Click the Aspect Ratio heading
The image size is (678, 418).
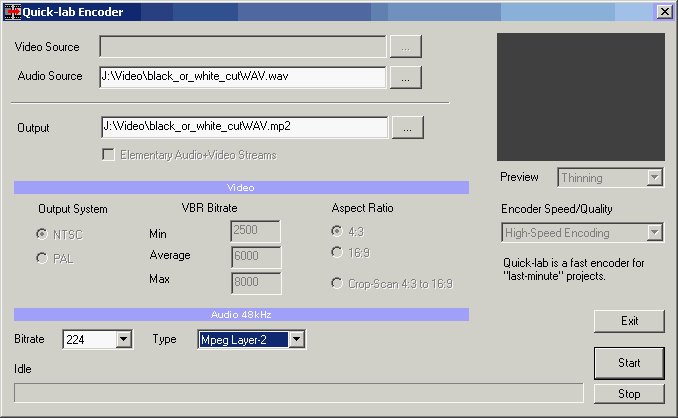pos(362,208)
